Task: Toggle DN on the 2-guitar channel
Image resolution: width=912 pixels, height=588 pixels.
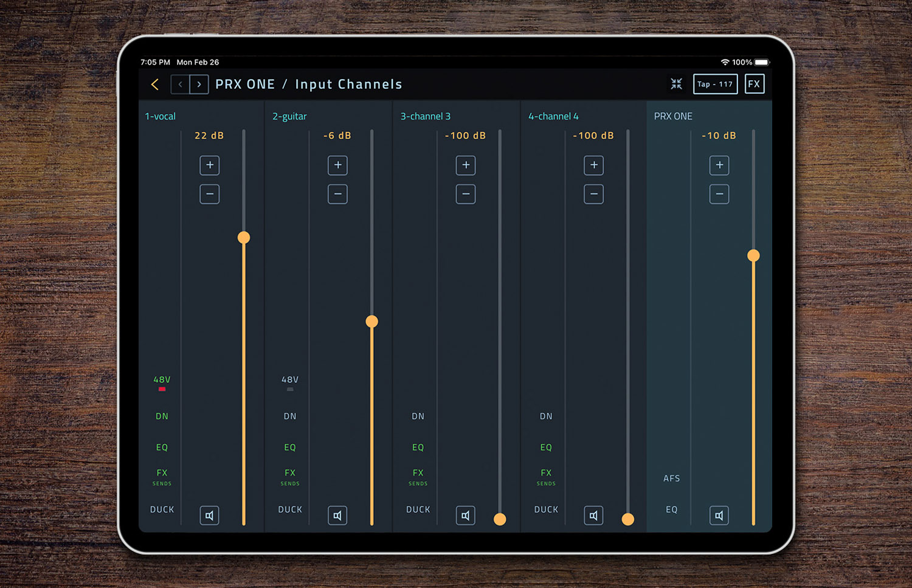Action: 290,417
